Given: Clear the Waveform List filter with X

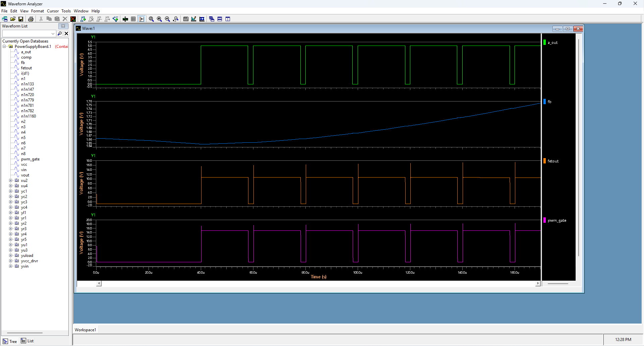Looking at the screenshot, I should tap(66, 33).
